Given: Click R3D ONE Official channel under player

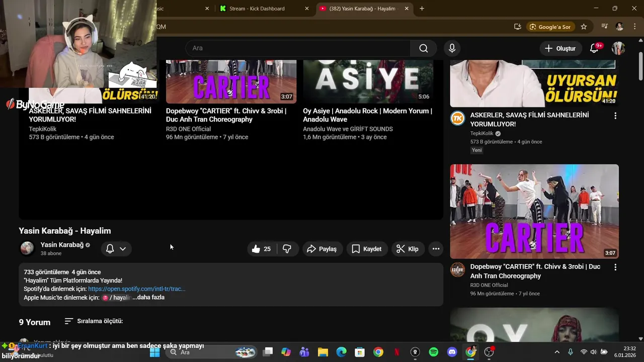Looking at the screenshot, I should click(188, 129).
